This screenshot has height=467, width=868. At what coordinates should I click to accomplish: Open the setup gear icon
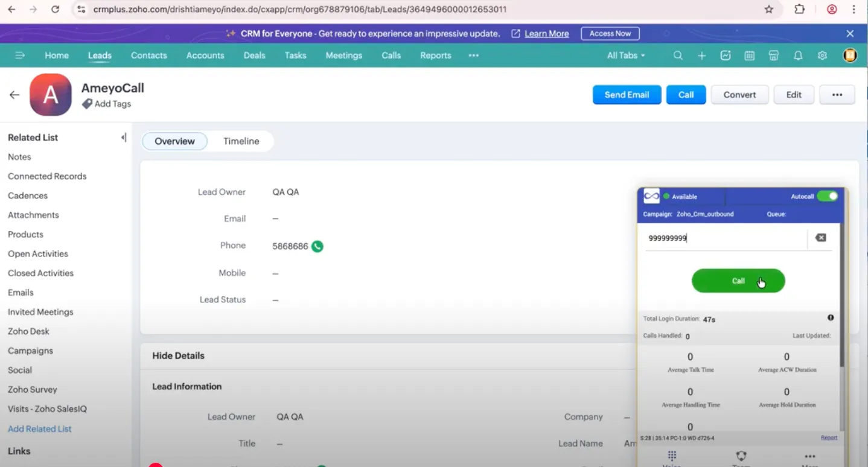coord(822,56)
